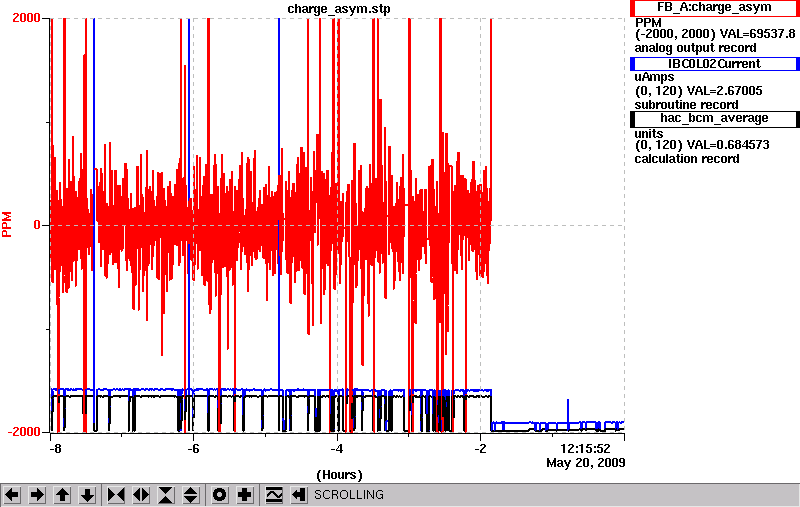Click the vertical zoom-in (hourglass) icon
The height and width of the screenshot is (507, 800).
tap(166, 495)
